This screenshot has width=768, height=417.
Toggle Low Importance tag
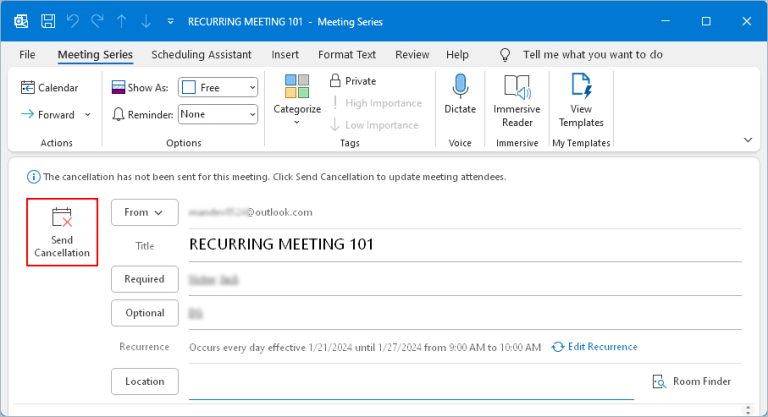tap(375, 125)
